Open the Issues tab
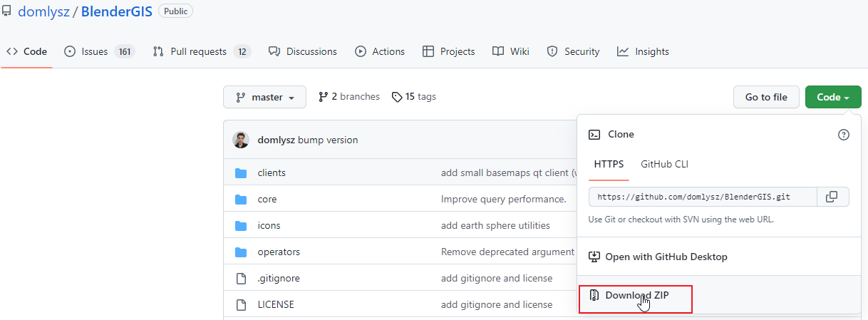Screen dimensions: 868x320 tap(94, 51)
